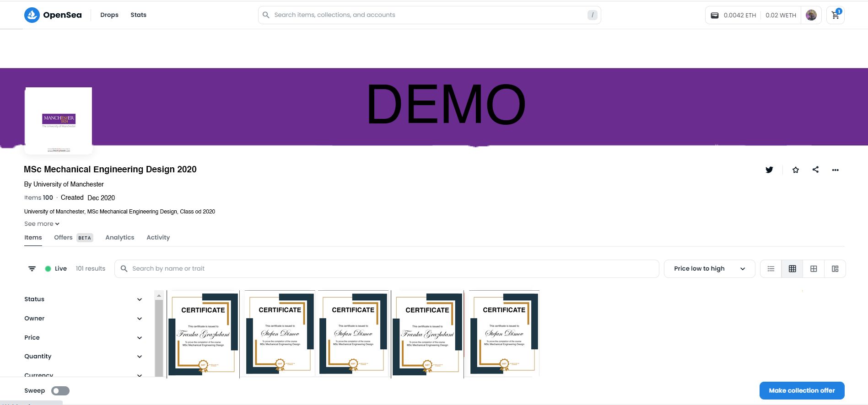Click the University of Manchester collection logo
Viewport: 868px width, 405px height.
point(59,121)
